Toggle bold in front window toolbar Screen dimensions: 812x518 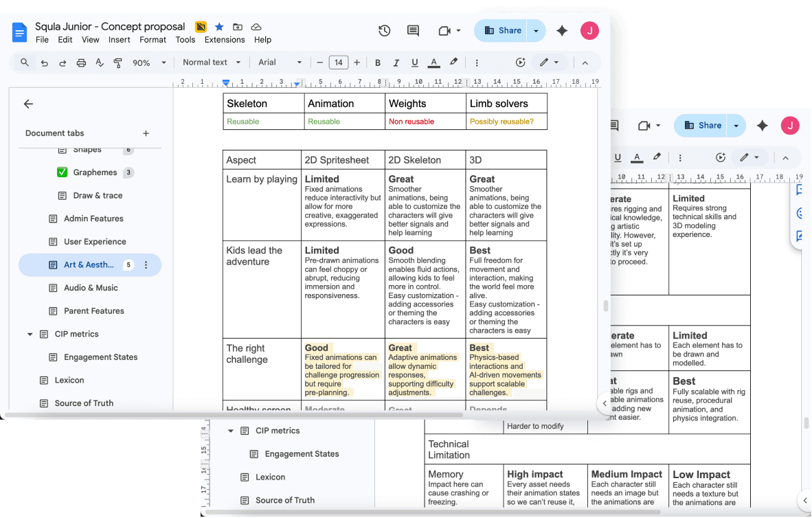point(378,63)
